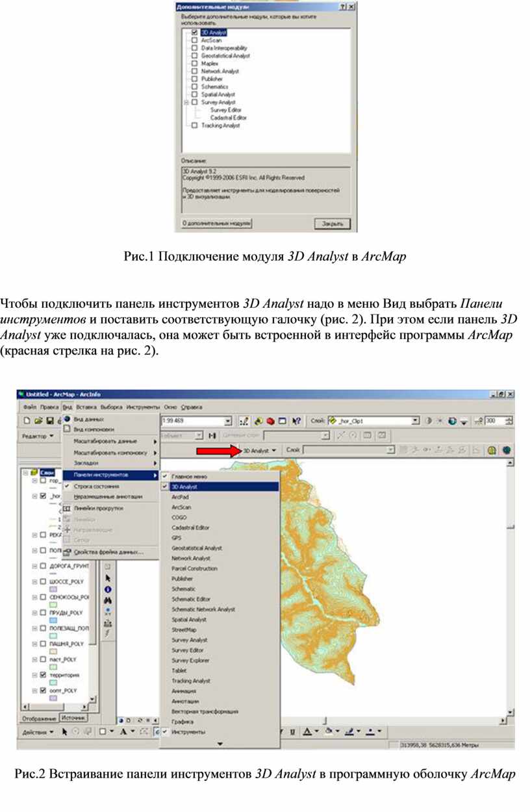Select the black arrow pointer tool in vertical toolbar
The height and width of the screenshot is (812, 530).
pyautogui.click(x=108, y=577)
